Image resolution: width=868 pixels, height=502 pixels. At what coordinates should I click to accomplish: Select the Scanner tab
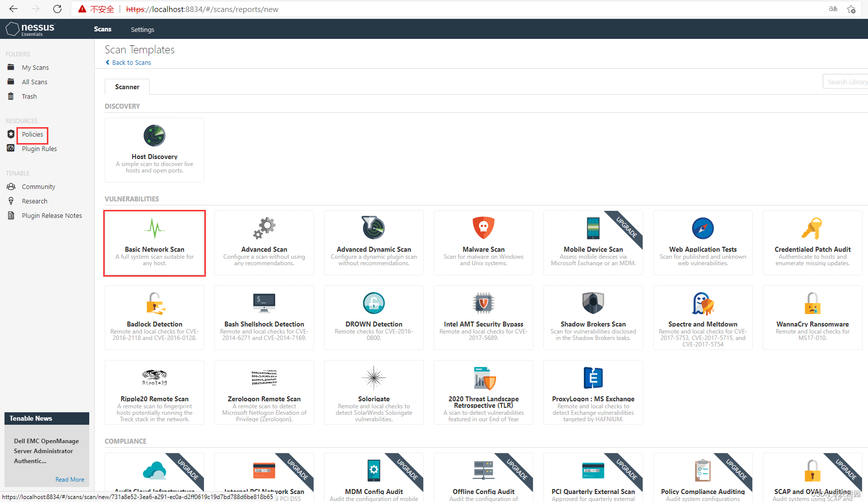[x=127, y=87]
